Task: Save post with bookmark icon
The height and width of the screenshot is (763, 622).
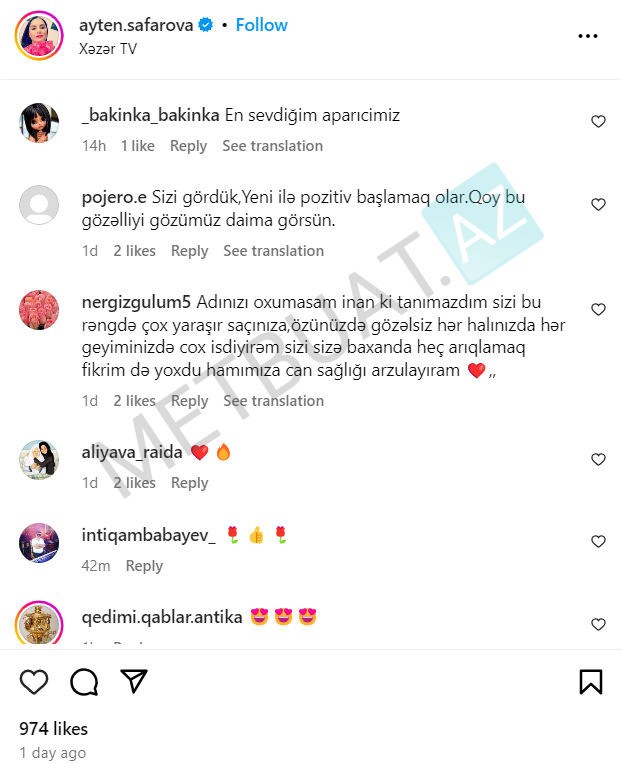Action: (591, 681)
